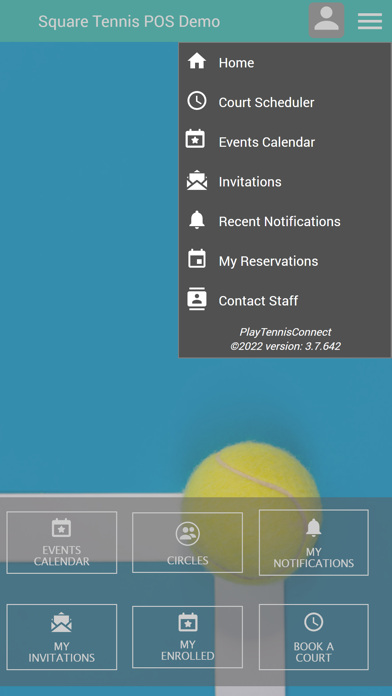Open the Circles tile
The image size is (392, 696).
click(x=187, y=542)
